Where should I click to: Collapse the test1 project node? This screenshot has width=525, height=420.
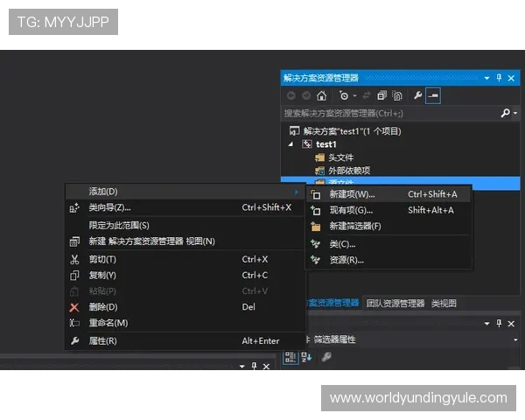pos(290,144)
